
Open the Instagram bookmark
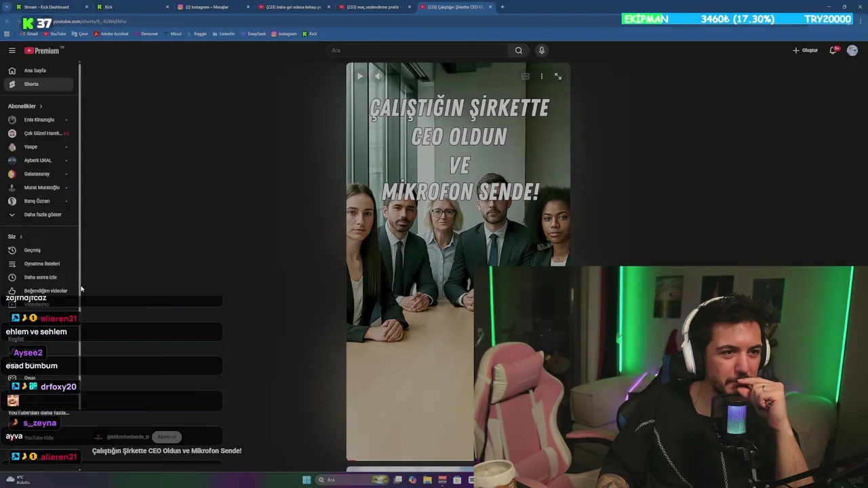(284, 34)
